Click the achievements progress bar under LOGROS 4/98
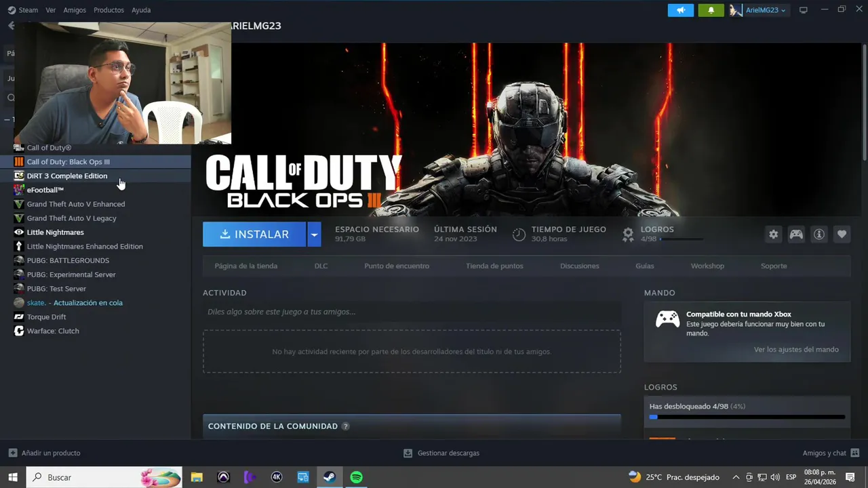This screenshot has width=868, height=488. tap(681, 239)
